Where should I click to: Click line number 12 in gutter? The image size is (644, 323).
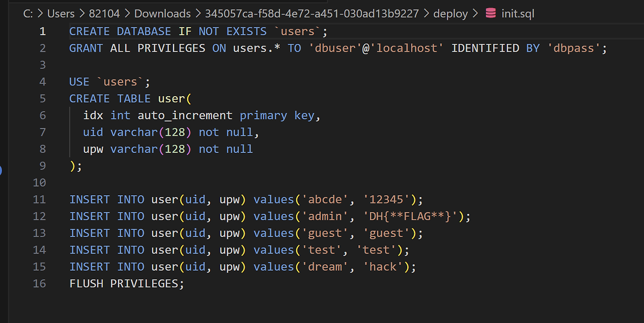pos(39,216)
